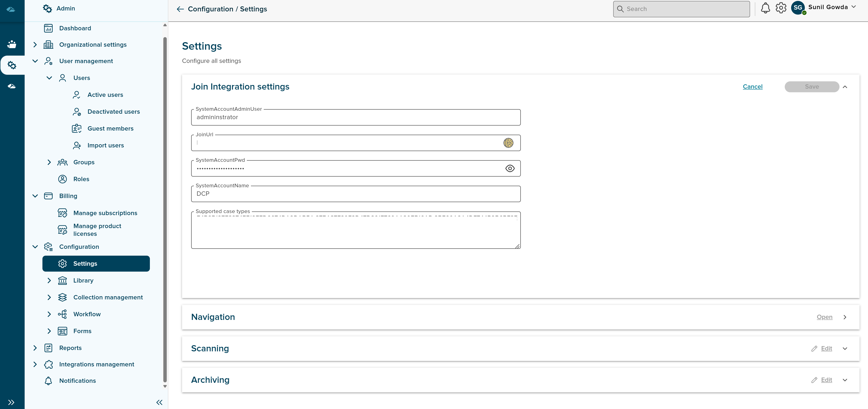Go to Manage subscriptions

pyautogui.click(x=105, y=213)
